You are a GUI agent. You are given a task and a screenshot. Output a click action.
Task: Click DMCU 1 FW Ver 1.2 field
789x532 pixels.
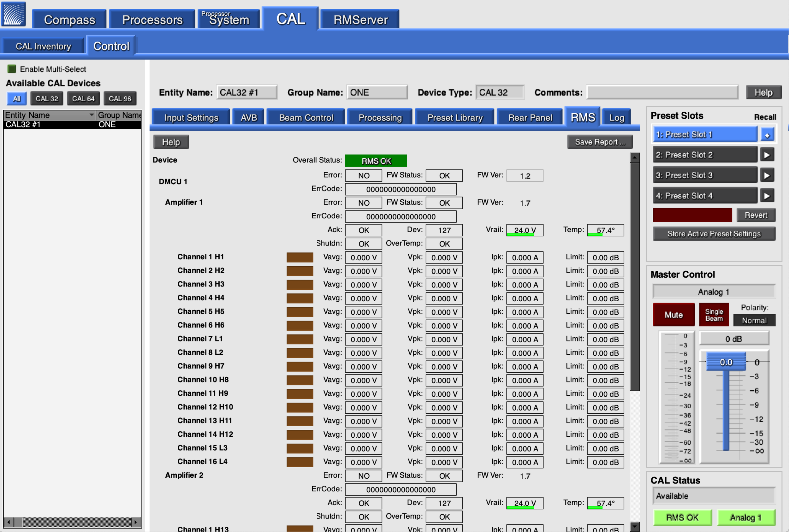tap(525, 176)
